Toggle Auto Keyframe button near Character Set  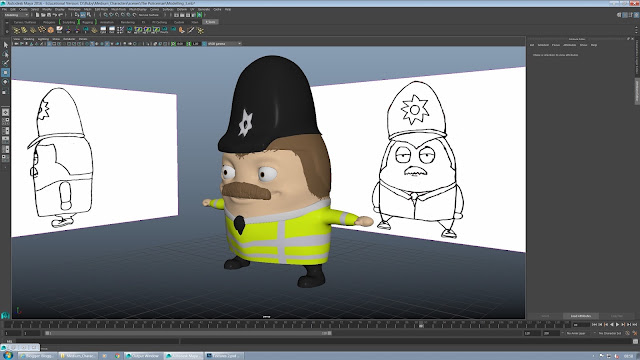point(628,333)
